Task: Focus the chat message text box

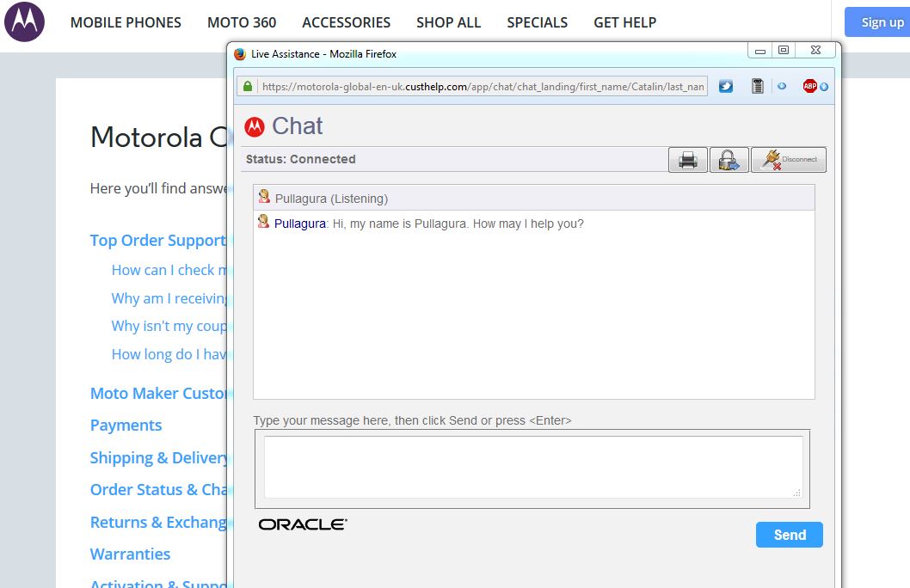Action: point(533,467)
